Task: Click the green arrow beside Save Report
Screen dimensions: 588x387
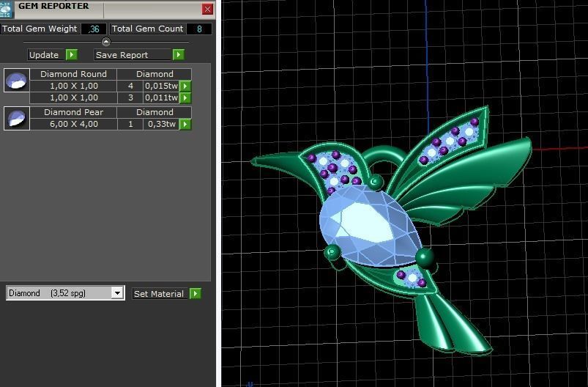Action: (179, 55)
